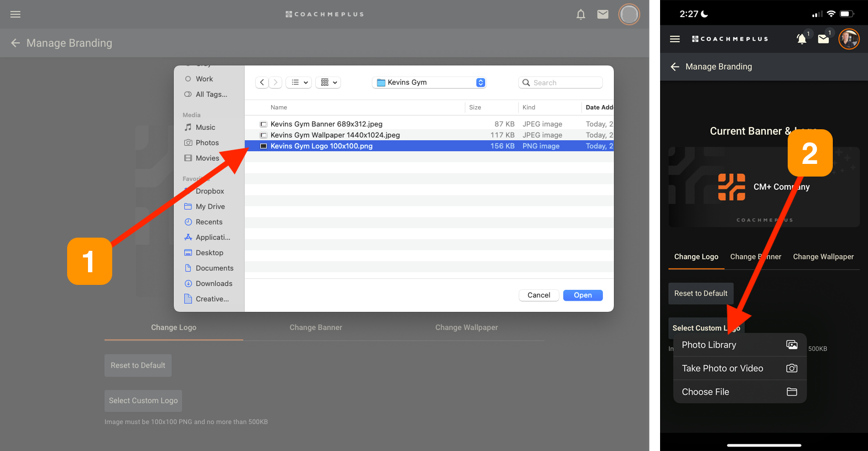
Task: Sort files by Name column
Action: click(279, 107)
